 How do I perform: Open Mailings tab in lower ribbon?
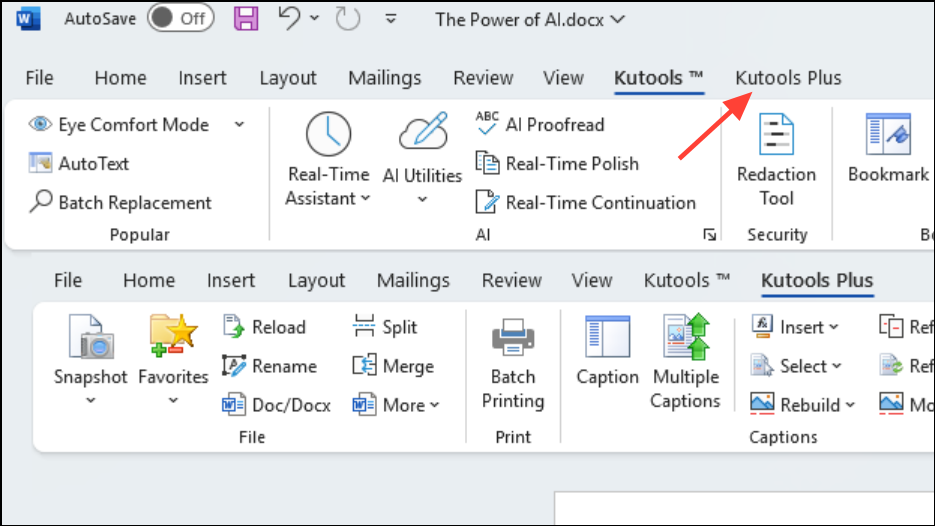(x=413, y=281)
